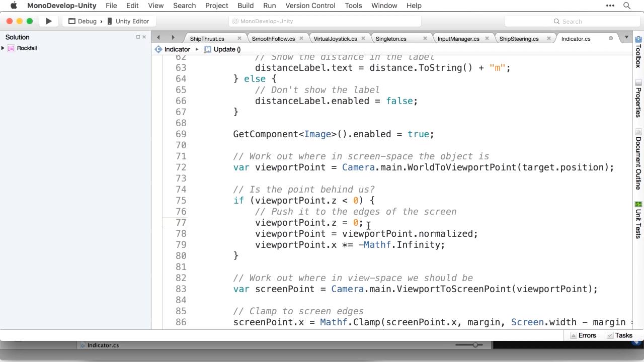Click the 'false' keyword on line 66
The width and height of the screenshot is (644, 362).
point(399,101)
